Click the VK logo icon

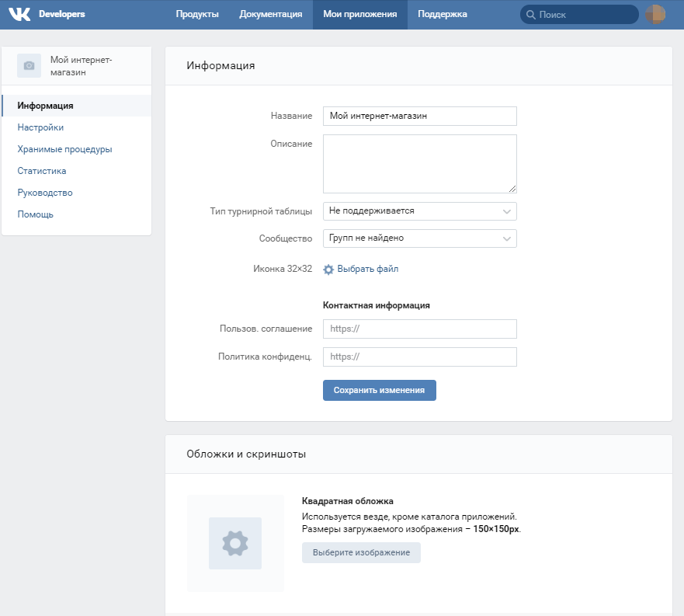tap(19, 14)
